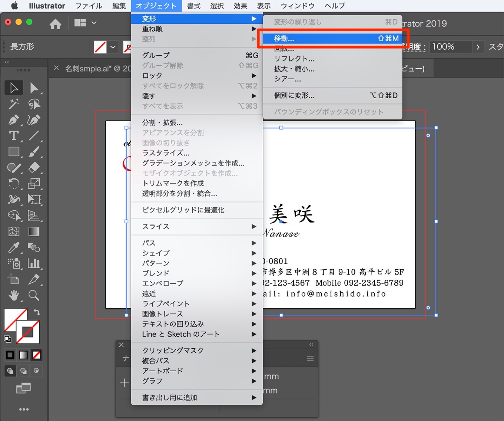This screenshot has width=504, height=421.
Task: Select the Mesh tool
Action: pos(14,231)
